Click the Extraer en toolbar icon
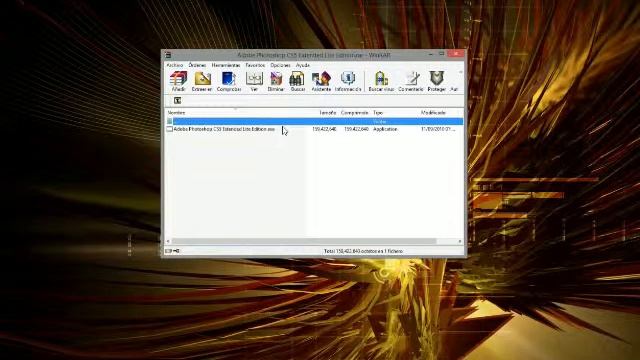Screen dimensions: 640x360 [202, 81]
